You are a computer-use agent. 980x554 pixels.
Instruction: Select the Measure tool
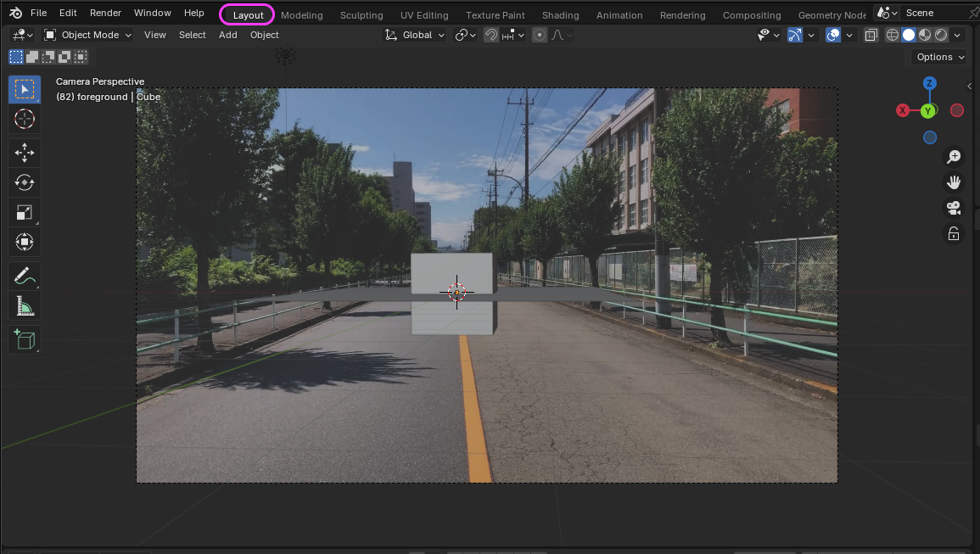coord(25,306)
